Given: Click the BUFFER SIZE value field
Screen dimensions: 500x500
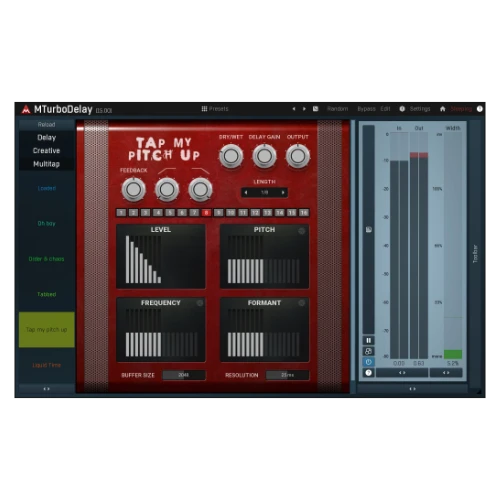Looking at the screenshot, I should tap(184, 375).
